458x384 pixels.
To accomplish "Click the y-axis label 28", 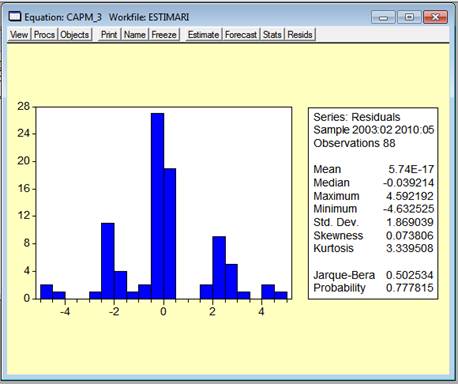I will (24, 107).
